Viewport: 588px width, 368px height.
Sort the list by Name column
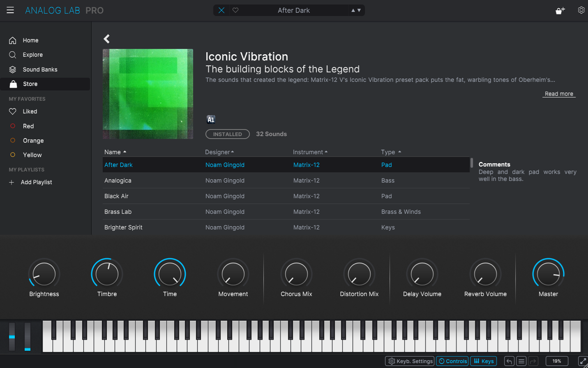[115, 152]
